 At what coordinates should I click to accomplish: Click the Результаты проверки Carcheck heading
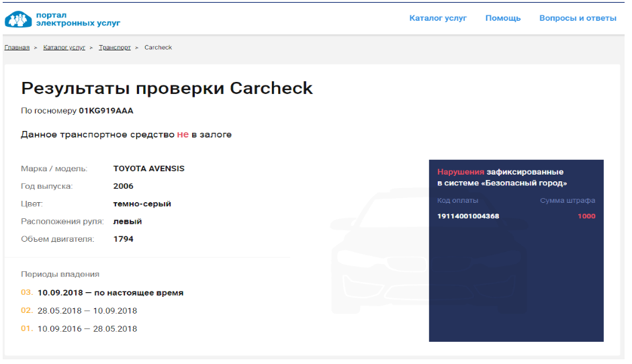pos(167,89)
